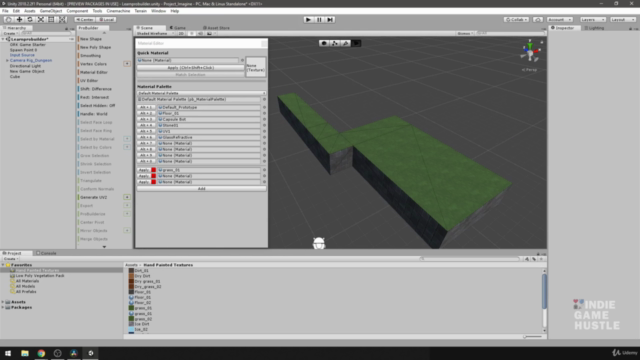Open the GameObject menu
Screen dimensions: 640x360
(x=51, y=11)
